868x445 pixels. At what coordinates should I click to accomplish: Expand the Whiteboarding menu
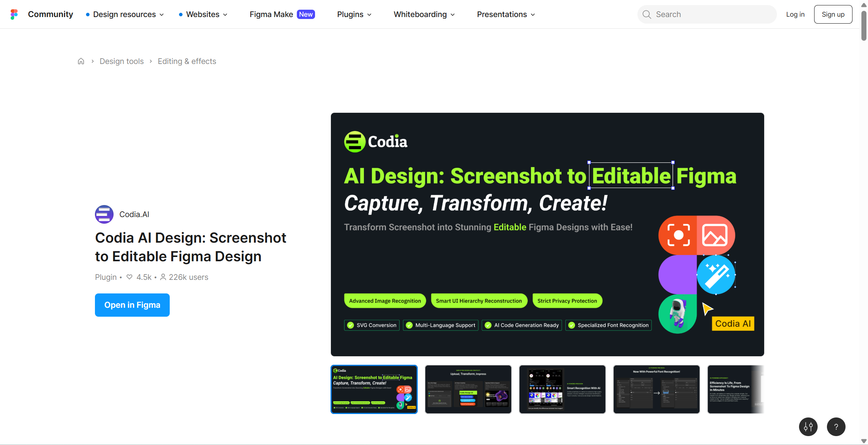424,14
